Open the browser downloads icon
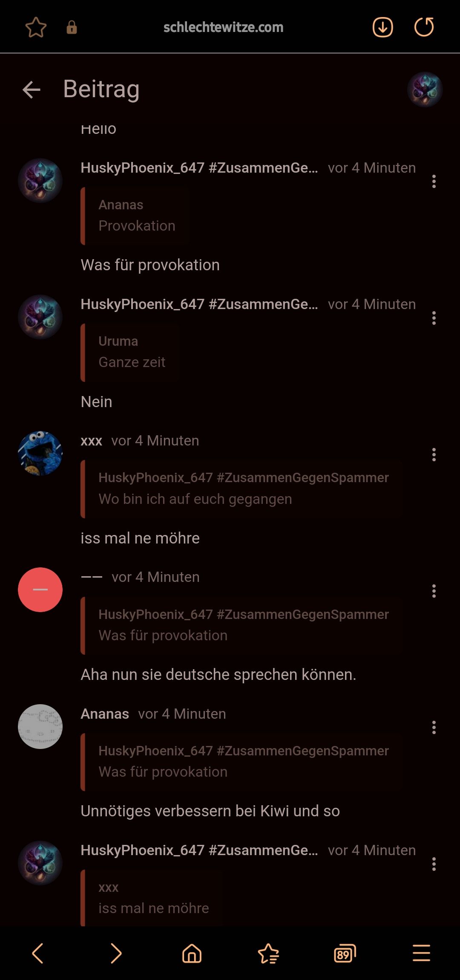Viewport: 460px width, 980px height. point(382,27)
